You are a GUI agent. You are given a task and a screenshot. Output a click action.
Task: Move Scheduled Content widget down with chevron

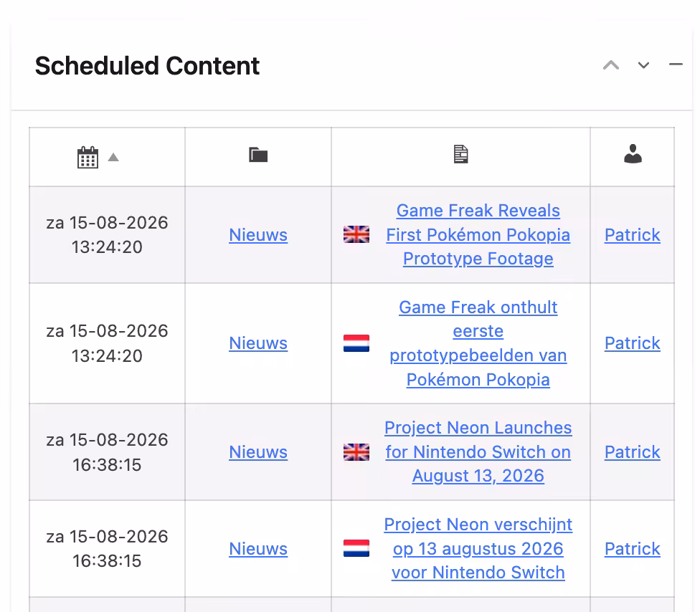click(643, 65)
